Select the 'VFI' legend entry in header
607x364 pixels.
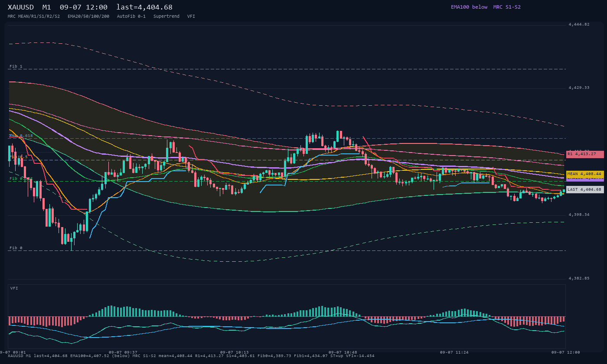[x=191, y=16]
